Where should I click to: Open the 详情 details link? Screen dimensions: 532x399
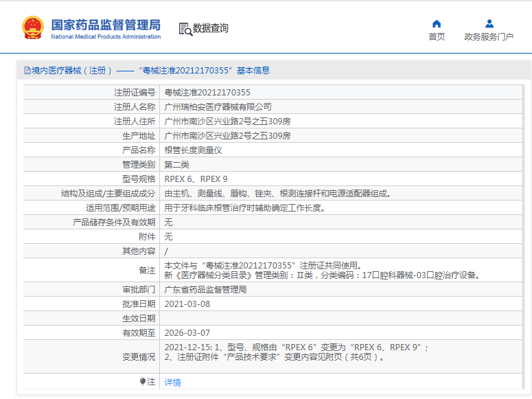tap(173, 383)
